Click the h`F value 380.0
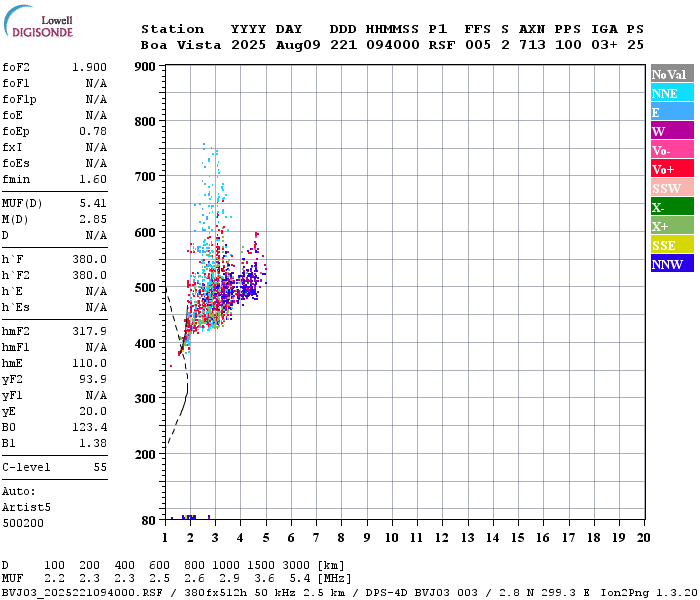Image resolution: width=700 pixels, height=600 pixels. [x=89, y=260]
